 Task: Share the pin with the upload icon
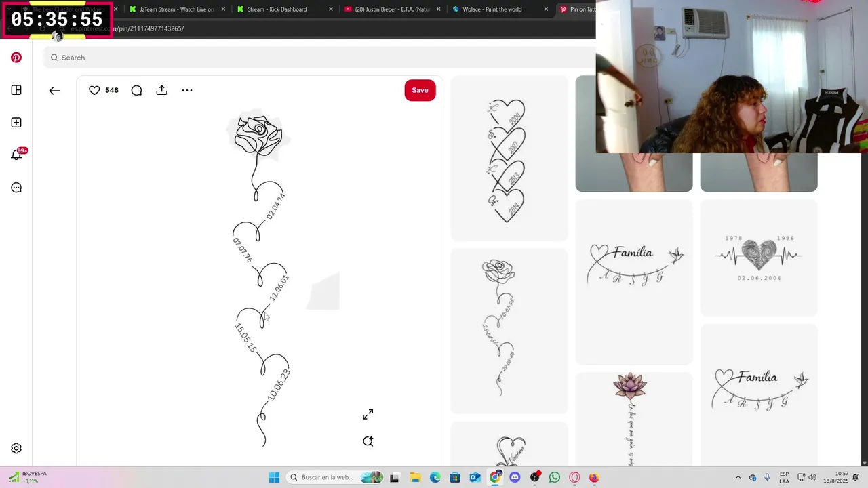(x=161, y=90)
